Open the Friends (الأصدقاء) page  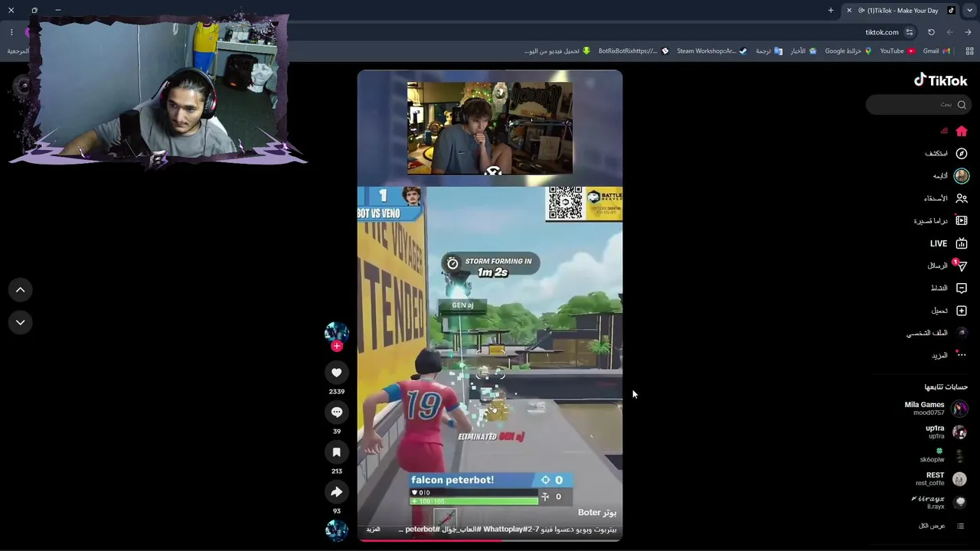click(x=946, y=198)
